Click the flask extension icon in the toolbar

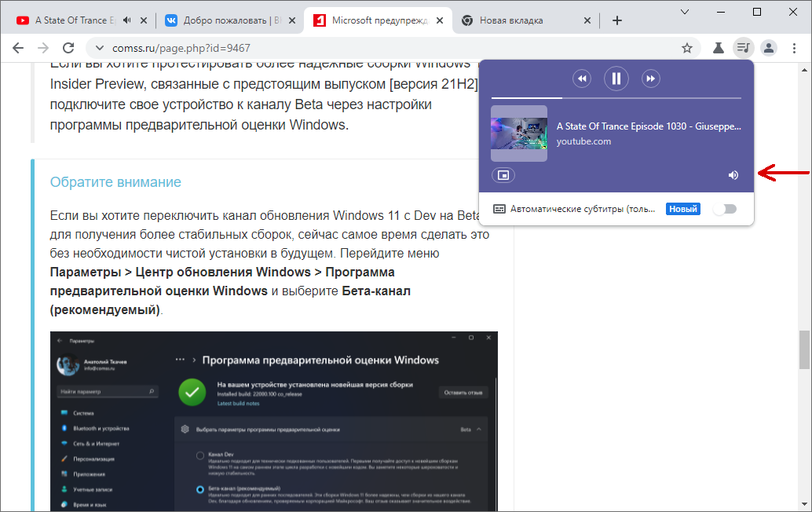point(717,47)
